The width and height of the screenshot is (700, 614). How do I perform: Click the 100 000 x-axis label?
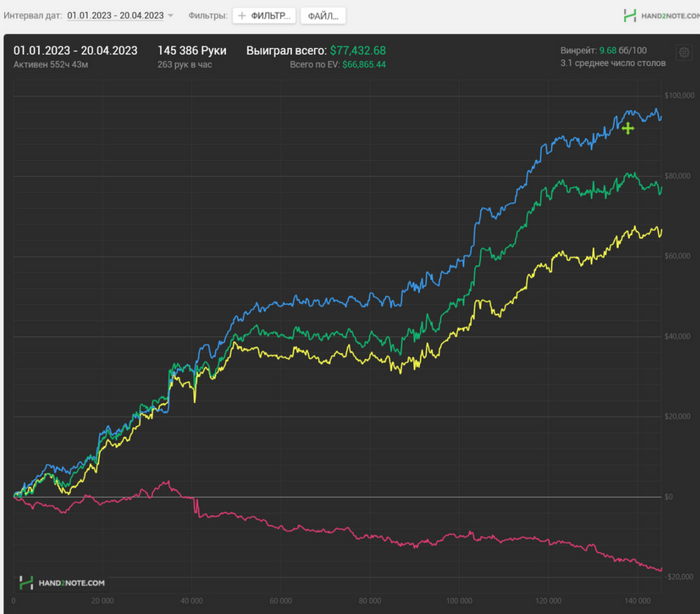(459, 601)
